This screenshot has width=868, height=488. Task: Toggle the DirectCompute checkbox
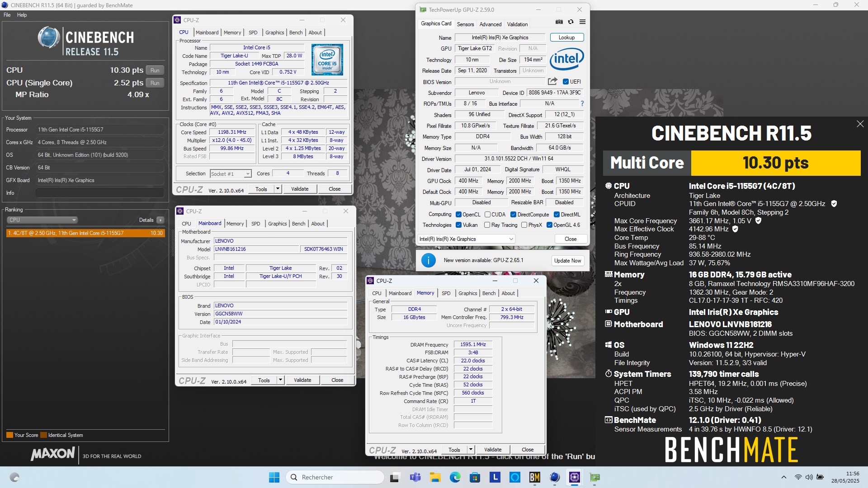coord(513,215)
